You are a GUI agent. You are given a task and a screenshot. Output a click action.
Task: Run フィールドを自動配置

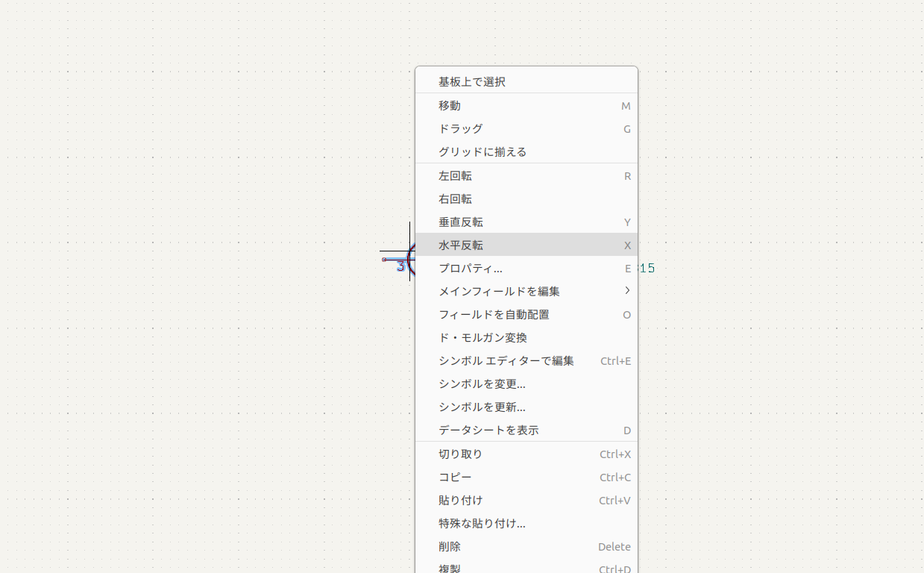pos(494,315)
